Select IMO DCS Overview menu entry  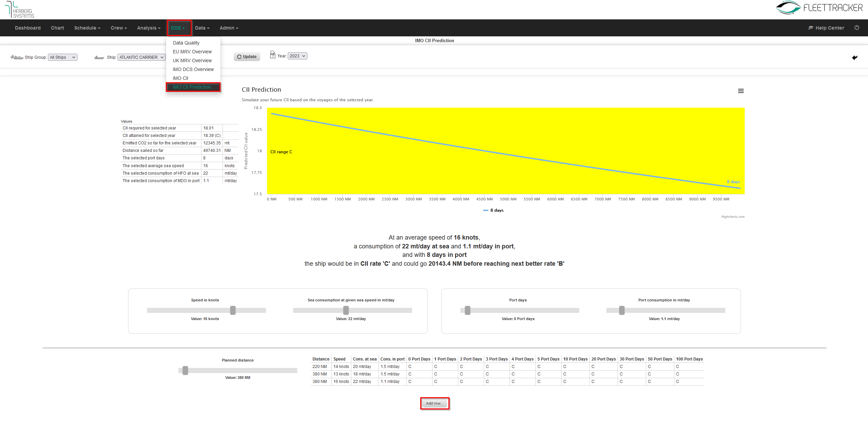[x=193, y=69]
